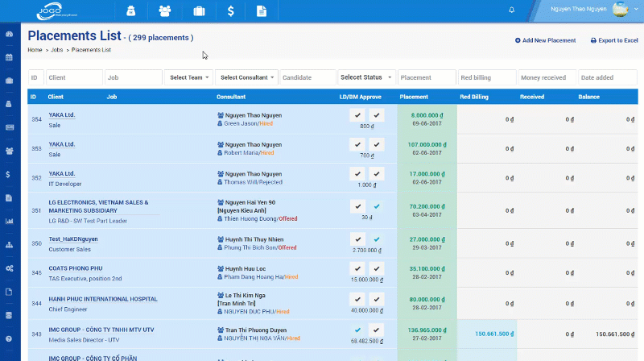Open the briefcase icon in left sidebar
The width and height of the screenshot is (644, 361).
point(9,81)
